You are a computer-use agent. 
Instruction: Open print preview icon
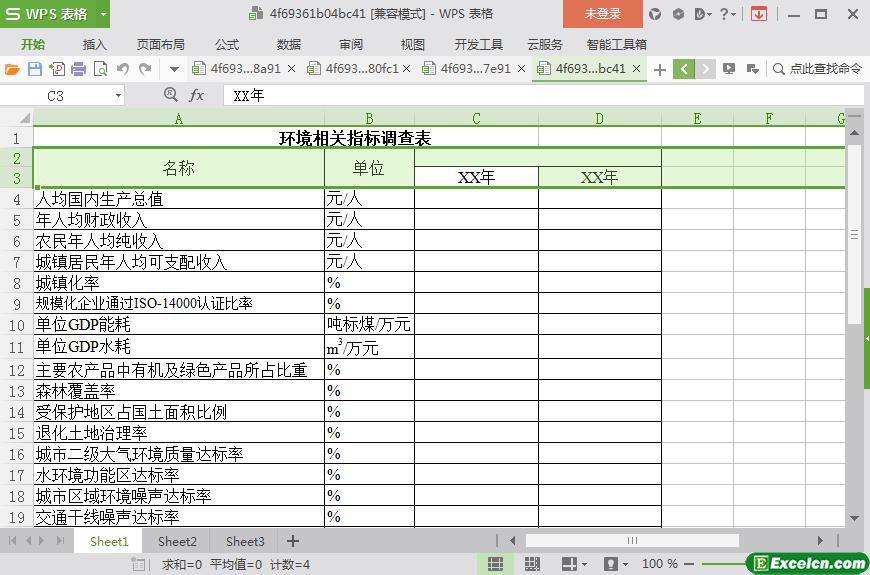tap(101, 69)
